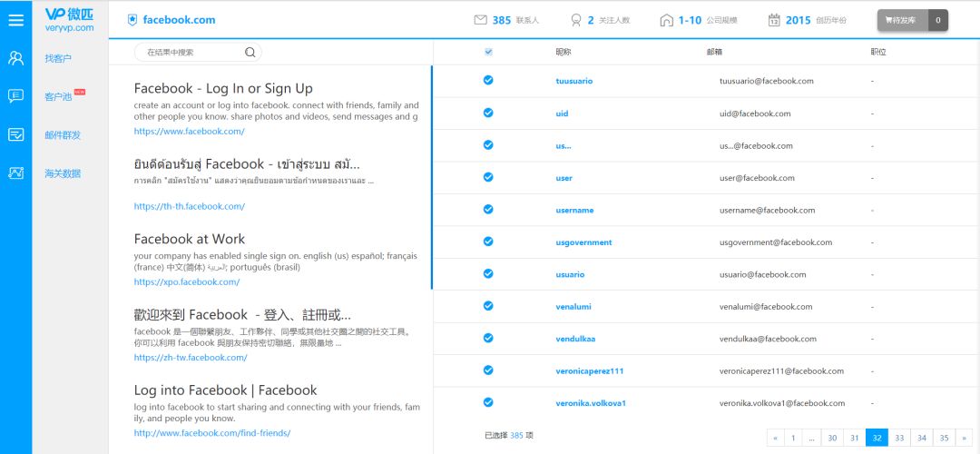Go to pagination page 34
Image resolution: width=980 pixels, height=454 pixels.
pos(922,438)
